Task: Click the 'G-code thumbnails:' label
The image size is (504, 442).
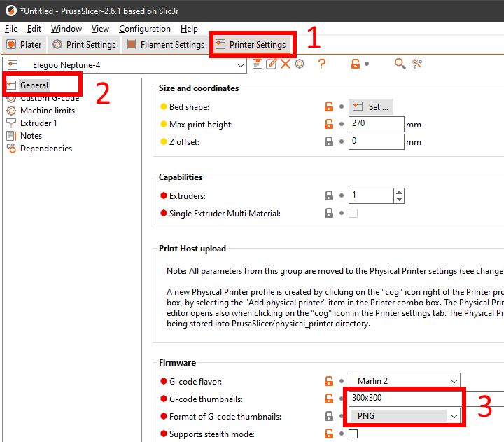Action: (206, 399)
